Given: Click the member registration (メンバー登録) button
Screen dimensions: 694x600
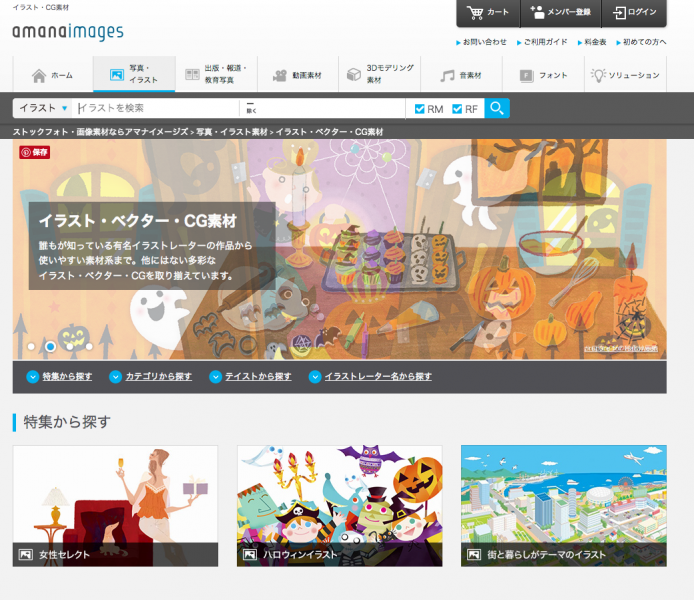Looking at the screenshot, I should pos(561,12).
